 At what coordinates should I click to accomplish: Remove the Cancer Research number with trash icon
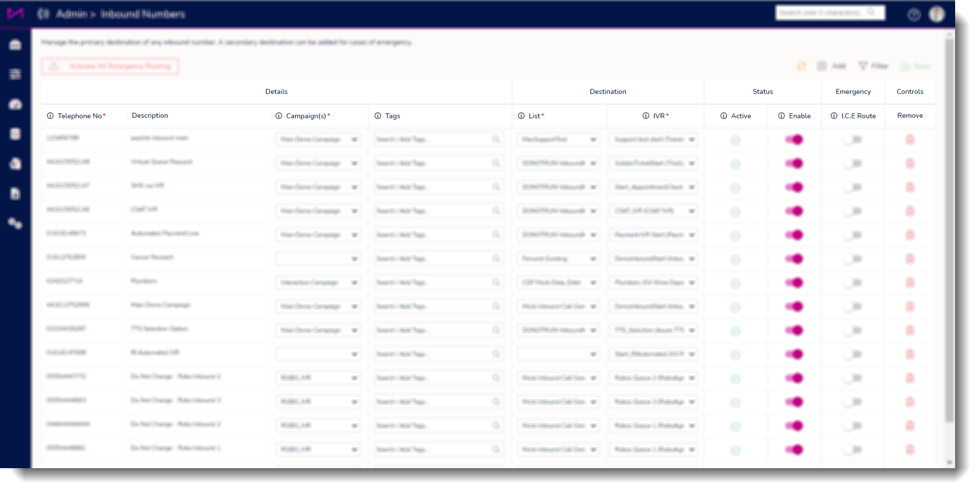[x=910, y=259]
